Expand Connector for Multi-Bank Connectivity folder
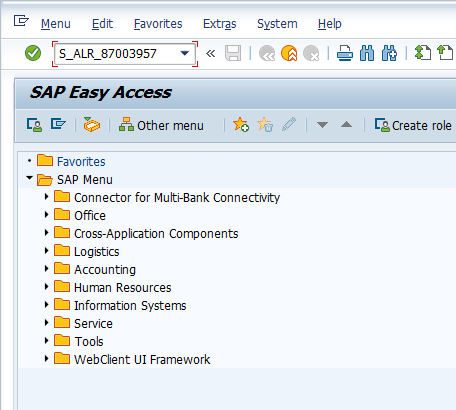Viewport: 456px width, 410px height. pos(46,197)
